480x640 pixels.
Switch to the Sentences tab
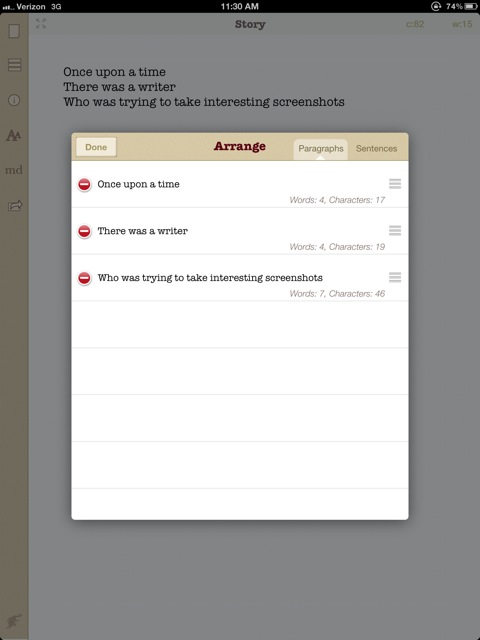tap(376, 149)
